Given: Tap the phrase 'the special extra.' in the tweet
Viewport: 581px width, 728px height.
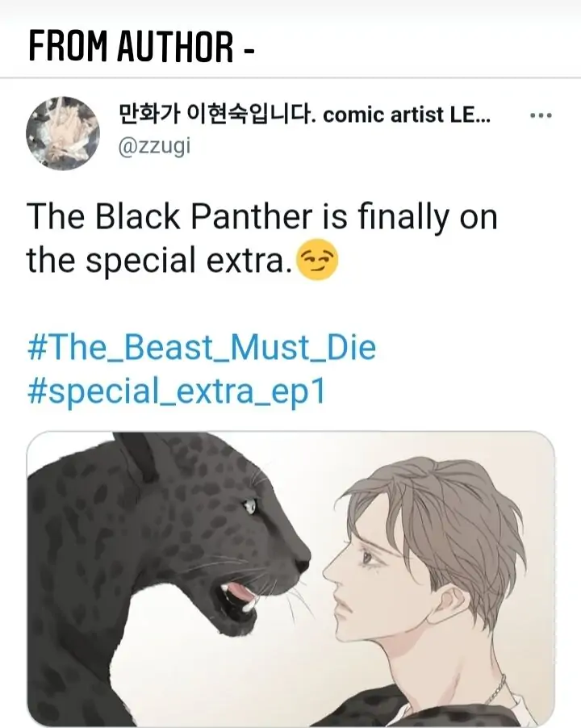Looking at the screenshot, I should click(x=159, y=261).
